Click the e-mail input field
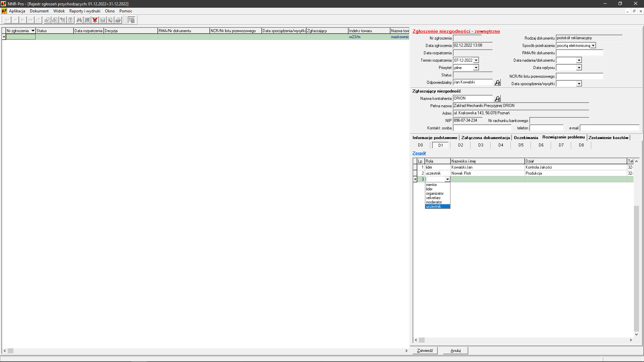The image size is (644, 362). pyautogui.click(x=609, y=128)
